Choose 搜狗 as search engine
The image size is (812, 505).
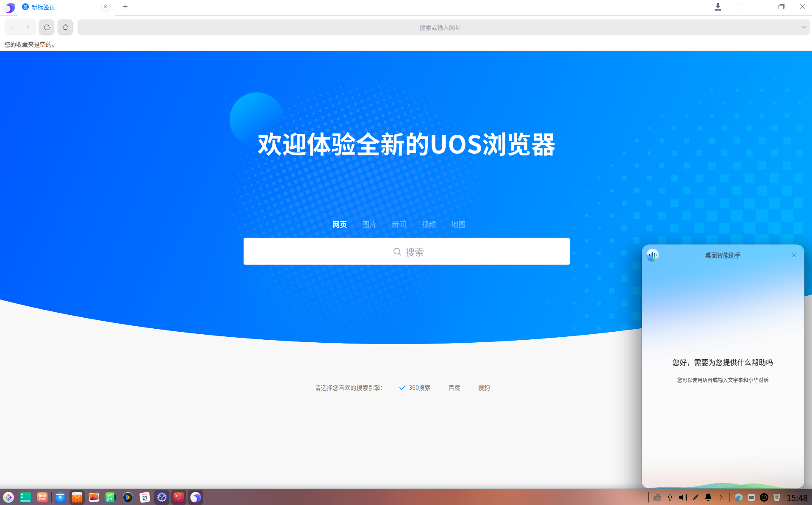pyautogui.click(x=484, y=388)
